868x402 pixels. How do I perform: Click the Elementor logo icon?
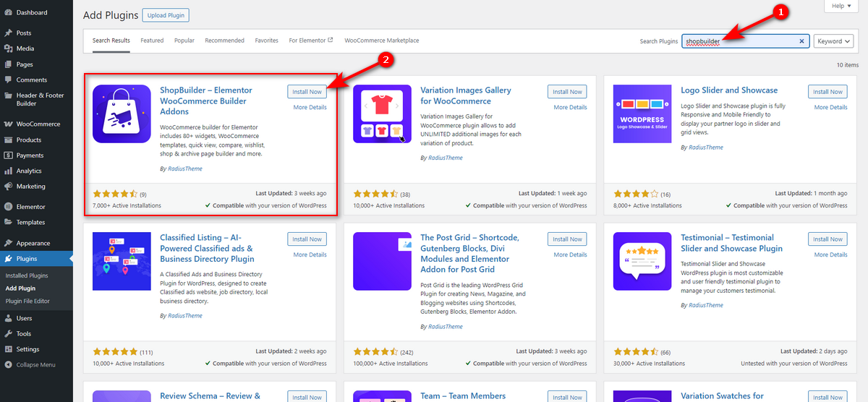click(x=8, y=207)
